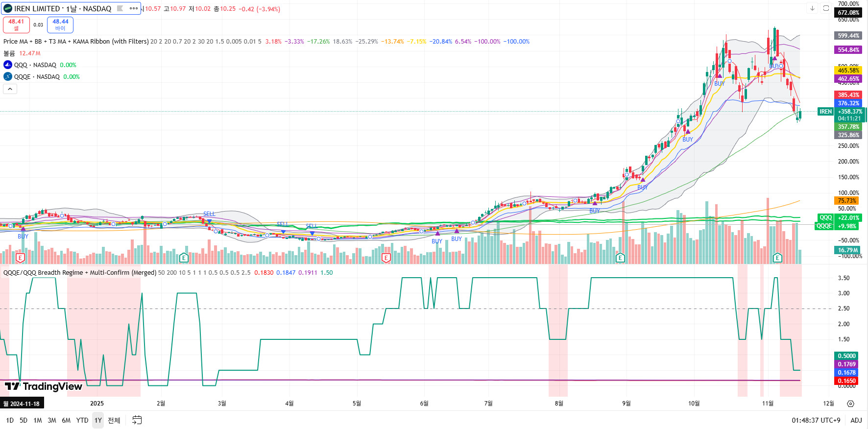Screen dimensions: 868x429
Task: Click the QQQE · NASDAQ legend label
Action: coord(37,76)
